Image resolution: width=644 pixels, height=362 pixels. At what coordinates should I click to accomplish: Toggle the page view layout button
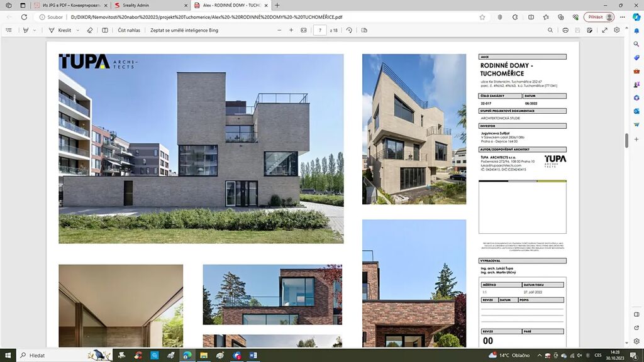pyautogui.click(x=364, y=30)
